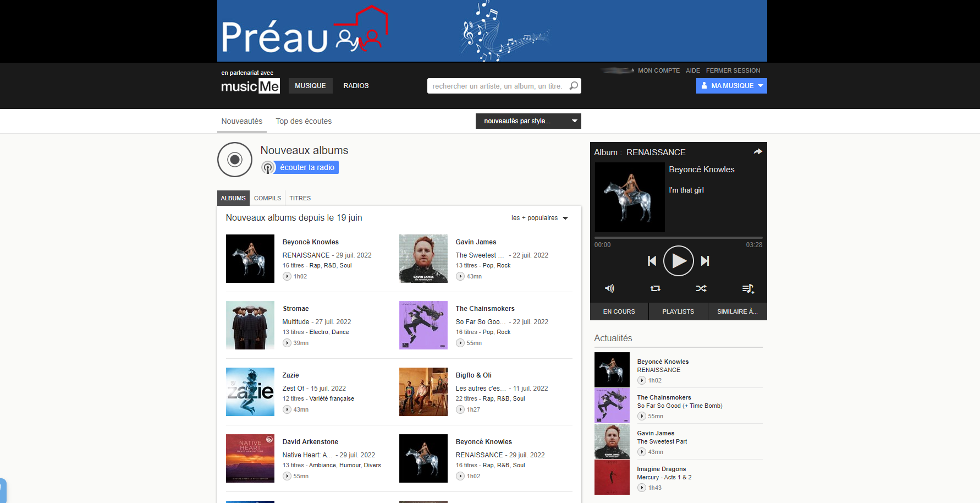Switch to the COMPILS tab
The height and width of the screenshot is (503, 980).
pyautogui.click(x=267, y=198)
